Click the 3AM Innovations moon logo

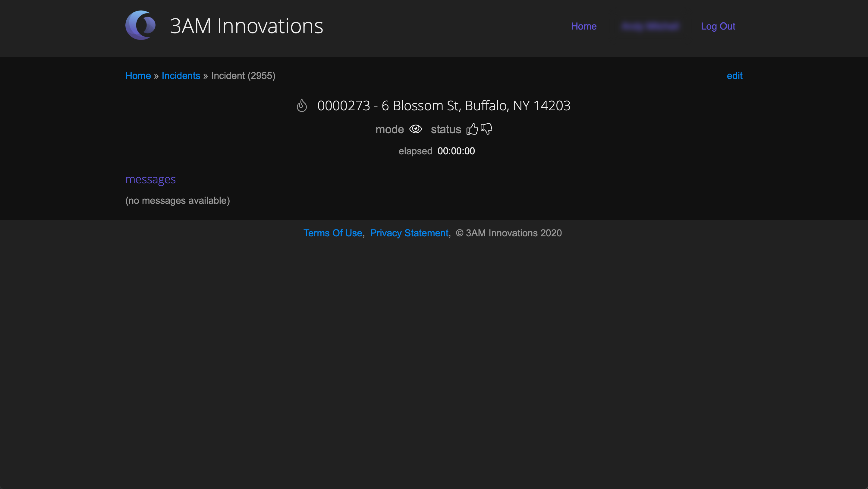click(140, 26)
